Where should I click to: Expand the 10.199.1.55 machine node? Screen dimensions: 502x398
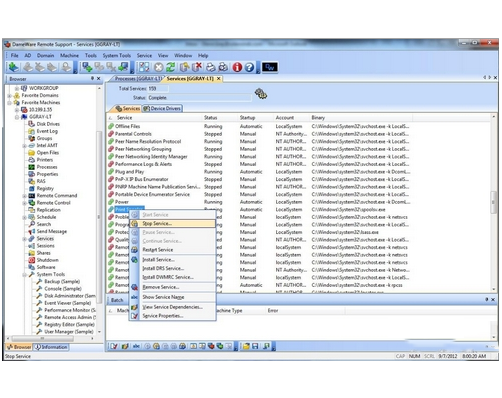point(17,110)
